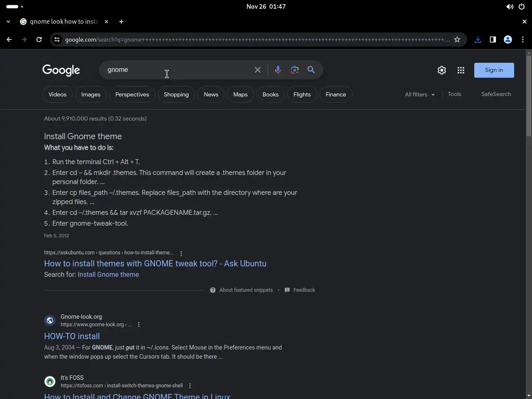
Task: Open the clock and calendar Nov 26
Action: click(266, 7)
